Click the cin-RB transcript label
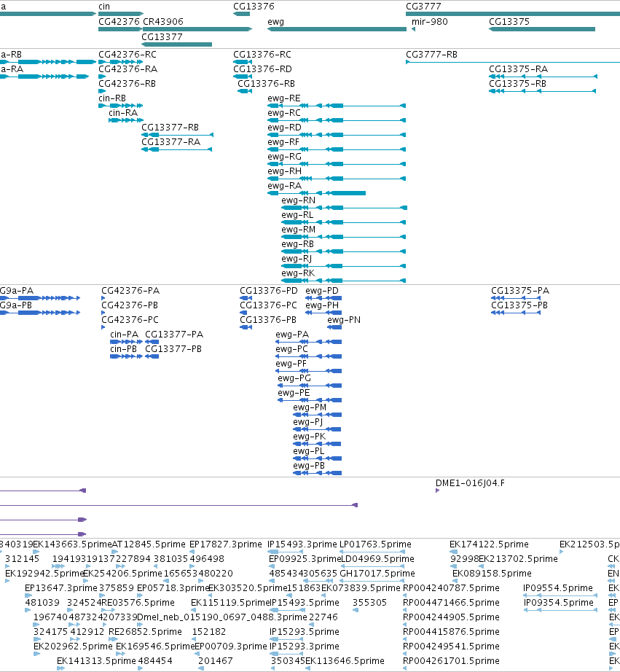The width and height of the screenshot is (620, 672). 112,98
